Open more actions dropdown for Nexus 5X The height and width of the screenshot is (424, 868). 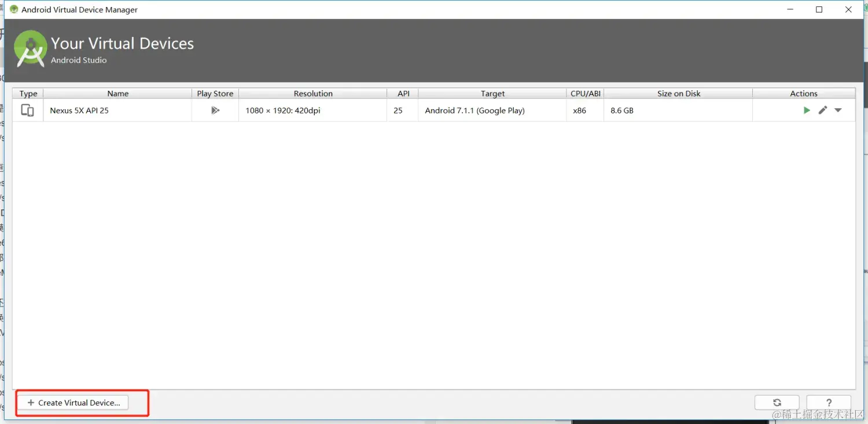pyautogui.click(x=838, y=110)
